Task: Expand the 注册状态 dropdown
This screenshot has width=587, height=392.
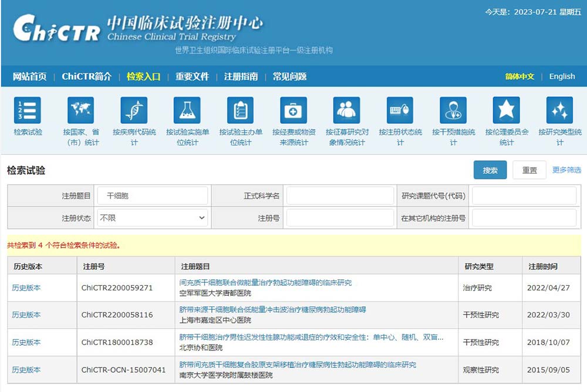Action: [153, 218]
